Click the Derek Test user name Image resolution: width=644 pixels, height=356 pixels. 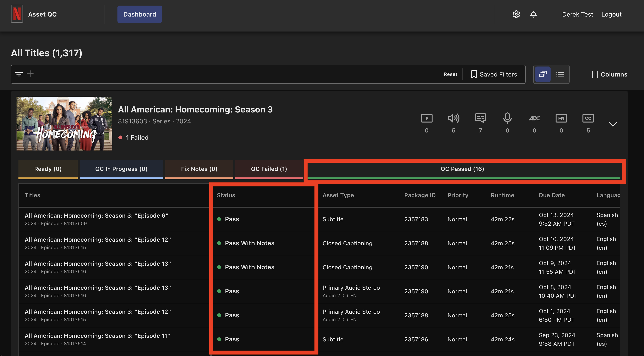click(x=577, y=14)
